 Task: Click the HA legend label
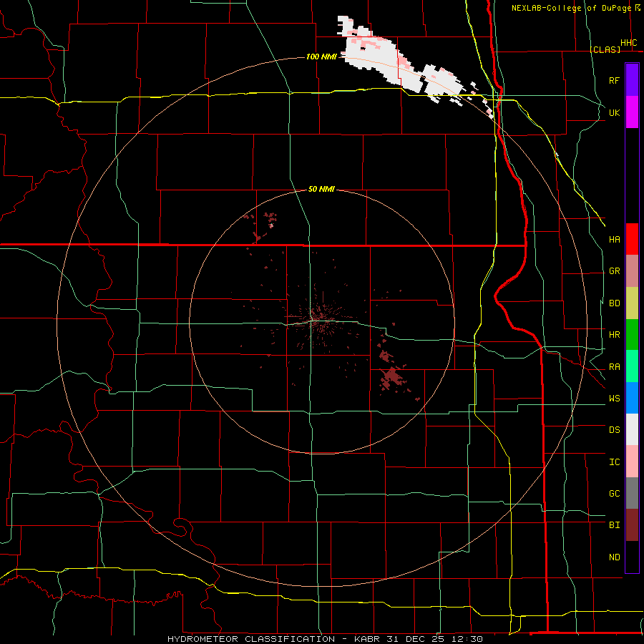(614, 240)
